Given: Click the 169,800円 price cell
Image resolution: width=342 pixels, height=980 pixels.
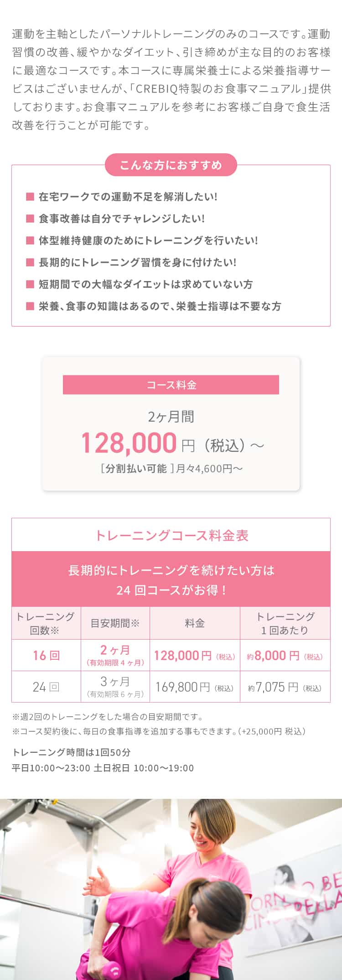Looking at the screenshot, I should pos(195,687).
